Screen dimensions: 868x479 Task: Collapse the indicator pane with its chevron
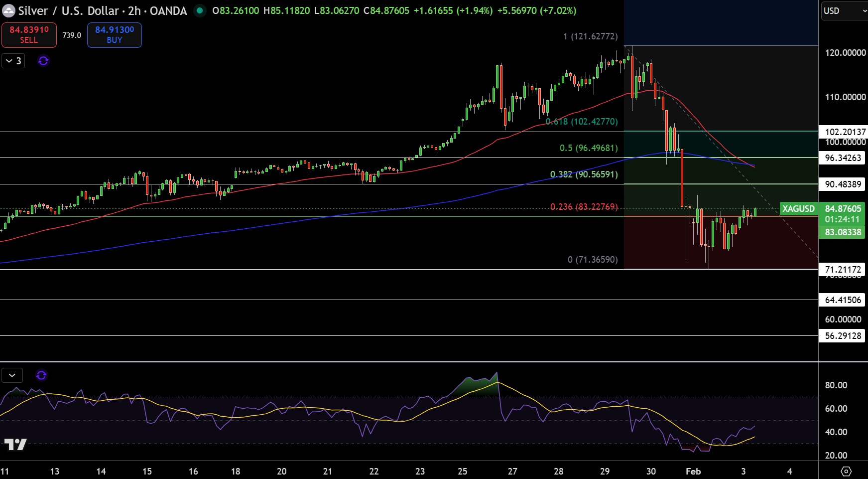click(x=11, y=375)
